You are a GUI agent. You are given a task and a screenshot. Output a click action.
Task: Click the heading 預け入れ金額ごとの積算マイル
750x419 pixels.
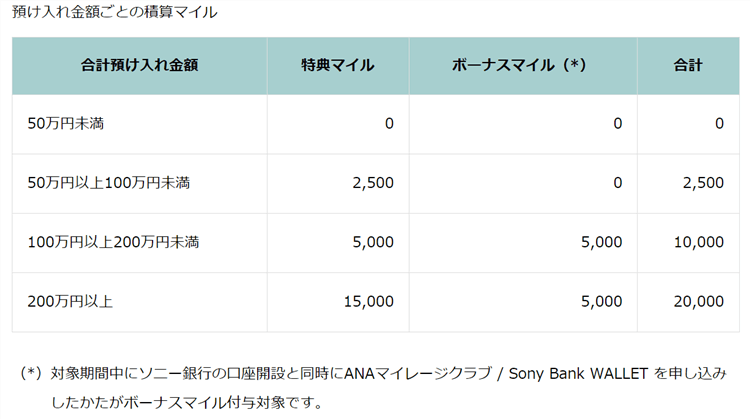[x=115, y=13]
